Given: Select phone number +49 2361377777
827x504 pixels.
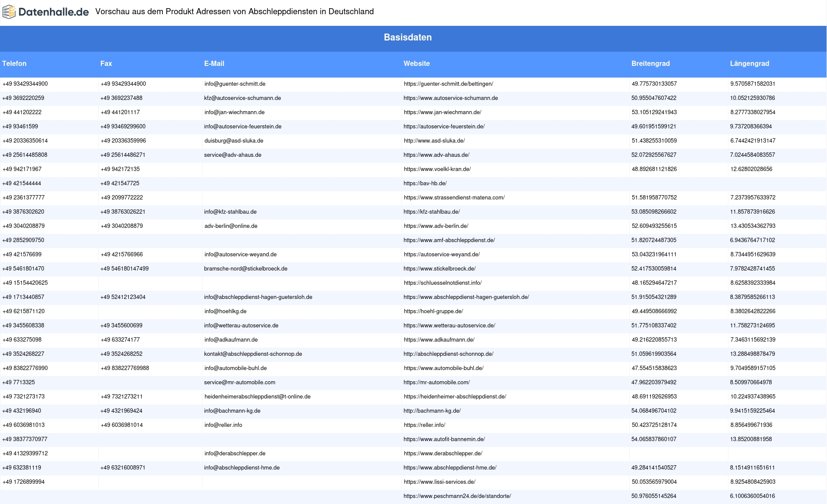Looking at the screenshot, I should pyautogui.click(x=23, y=198).
